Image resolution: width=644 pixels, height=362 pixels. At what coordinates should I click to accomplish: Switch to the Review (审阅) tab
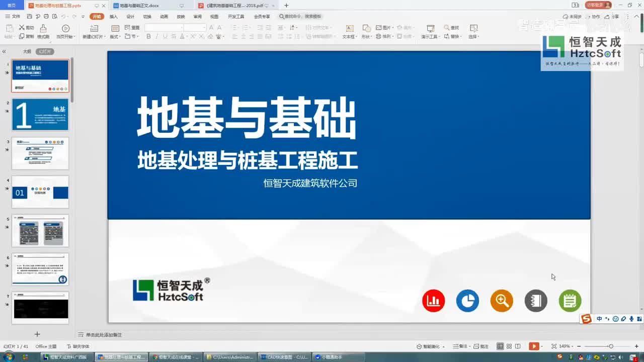point(198,17)
